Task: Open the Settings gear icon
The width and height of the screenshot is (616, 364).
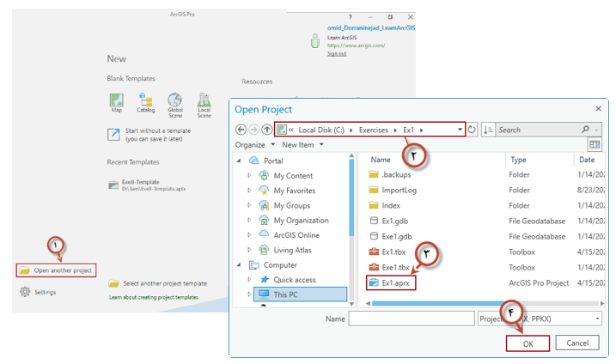Action: click(25, 292)
